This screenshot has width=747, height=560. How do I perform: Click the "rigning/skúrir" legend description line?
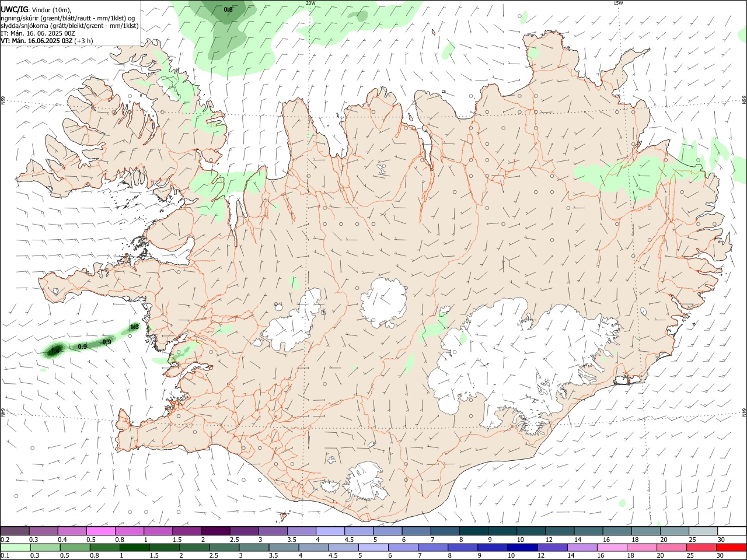coord(68,18)
